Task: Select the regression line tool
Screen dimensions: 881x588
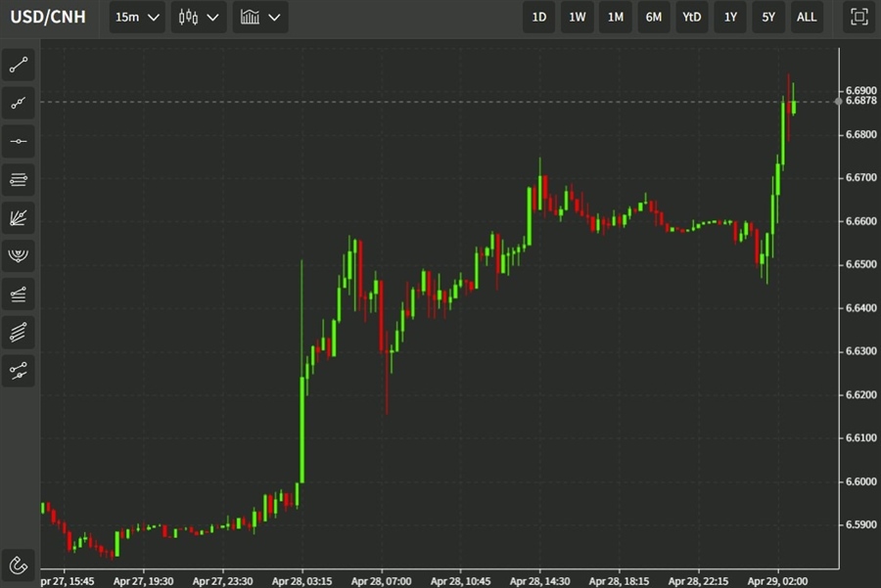Action: tap(18, 371)
